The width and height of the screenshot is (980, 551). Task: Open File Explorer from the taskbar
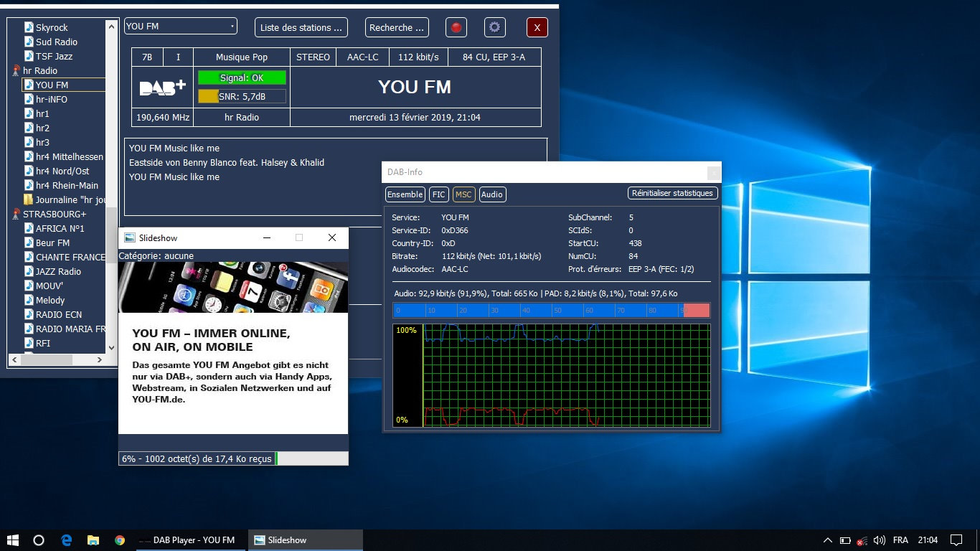point(93,540)
